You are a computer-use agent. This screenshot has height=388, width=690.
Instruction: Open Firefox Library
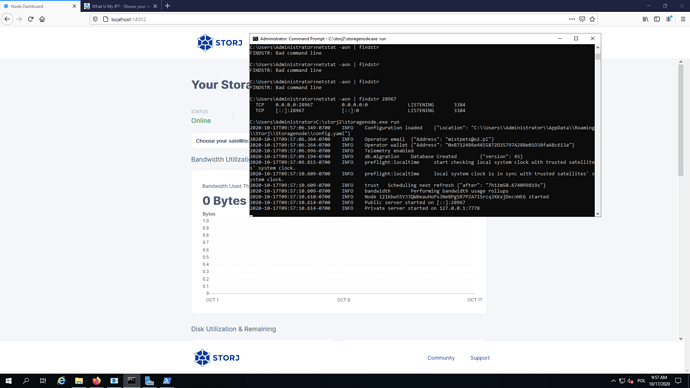click(645, 19)
